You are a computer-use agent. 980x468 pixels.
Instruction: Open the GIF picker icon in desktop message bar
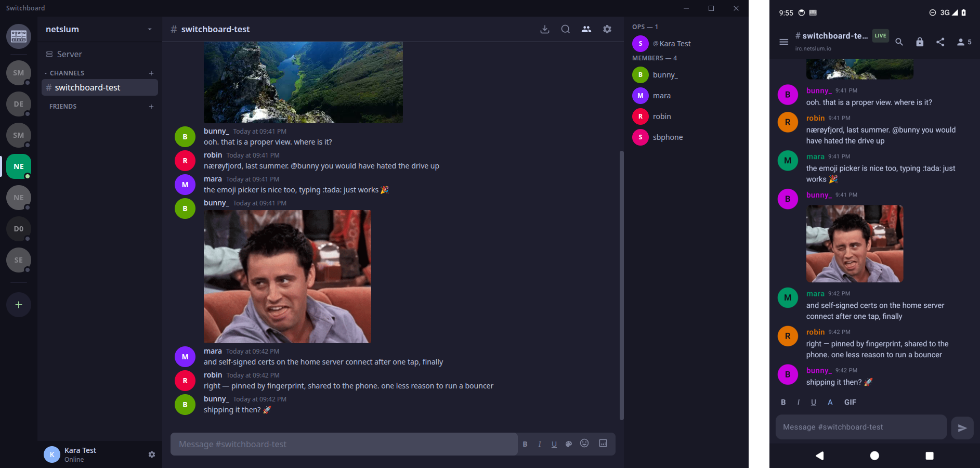click(603, 443)
